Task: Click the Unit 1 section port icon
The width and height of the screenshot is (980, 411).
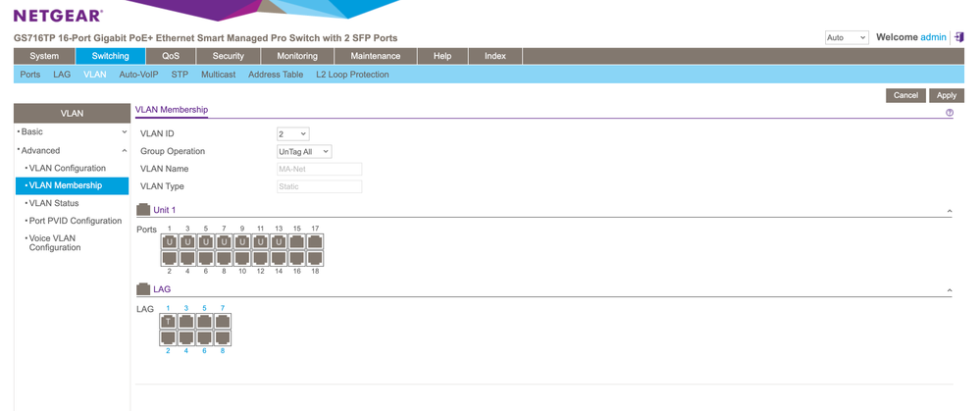Action: point(143,210)
